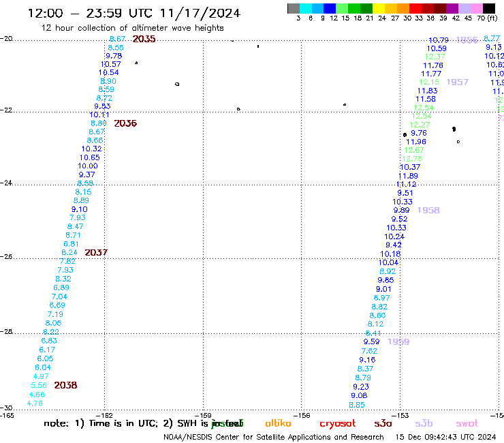Viewport: 504px width, 443px height.
Task: Click the longitude axis label -159
Action: pos(205,415)
